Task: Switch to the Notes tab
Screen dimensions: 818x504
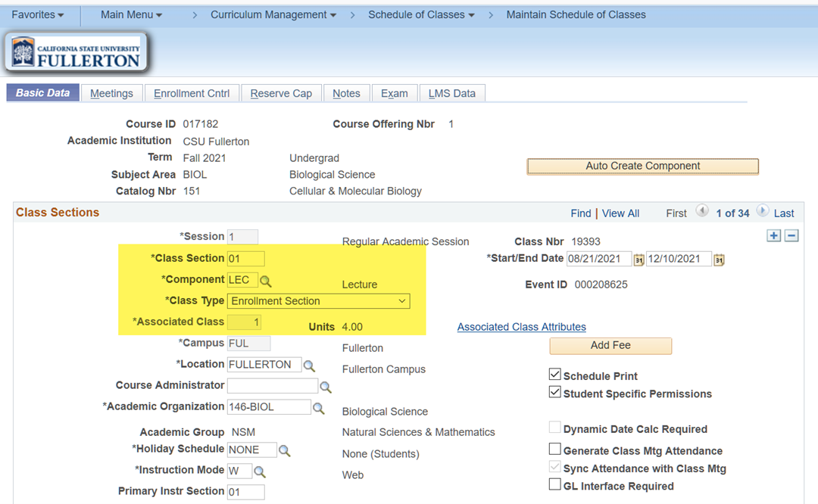Action: [x=346, y=93]
